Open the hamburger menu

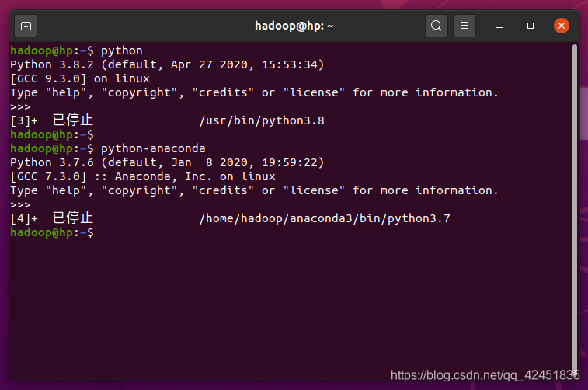click(464, 26)
